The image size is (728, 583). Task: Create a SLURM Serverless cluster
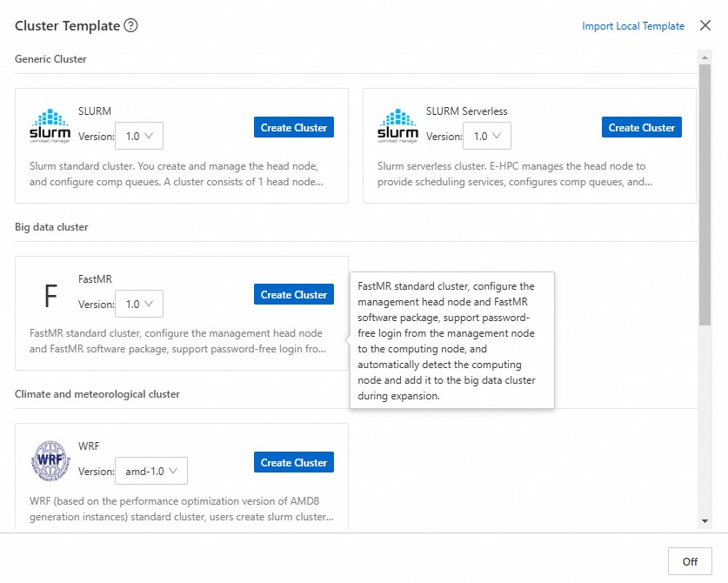coord(641,128)
